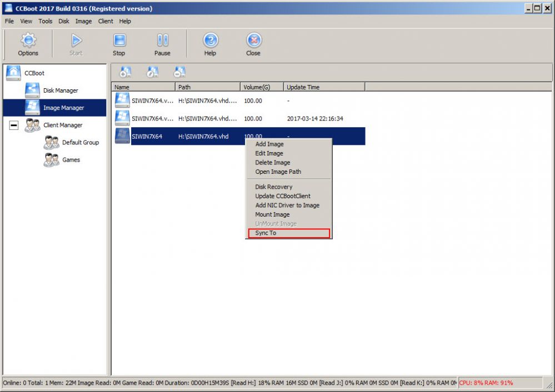Open the Client menu
The image size is (555, 392).
tap(106, 21)
